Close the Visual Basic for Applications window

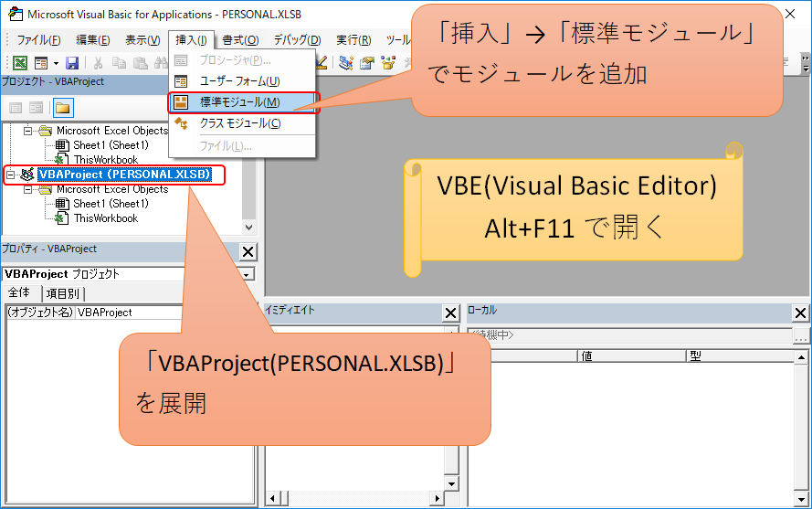[x=790, y=14]
